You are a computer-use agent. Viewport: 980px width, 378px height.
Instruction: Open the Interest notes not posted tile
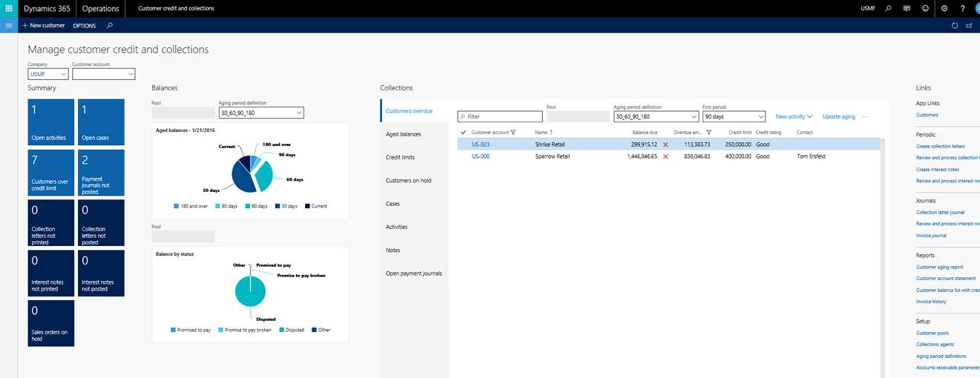[x=101, y=273]
